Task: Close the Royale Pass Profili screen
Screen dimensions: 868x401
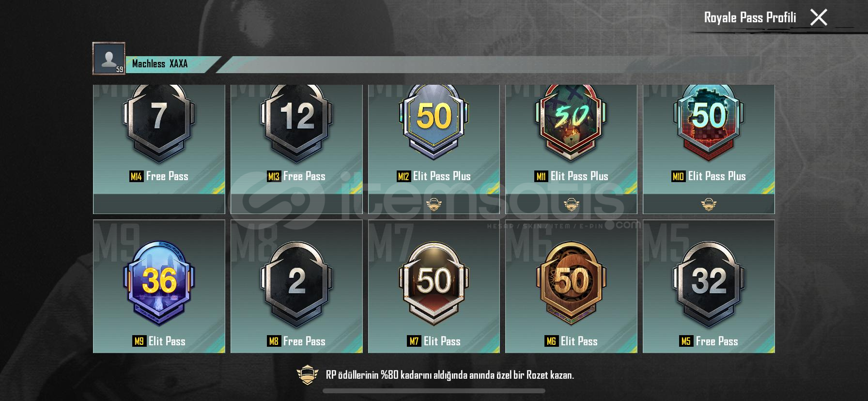Action: pos(819,17)
